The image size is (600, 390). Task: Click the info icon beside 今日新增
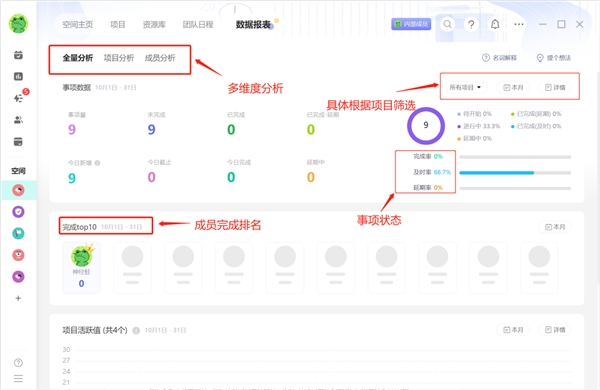[97, 163]
